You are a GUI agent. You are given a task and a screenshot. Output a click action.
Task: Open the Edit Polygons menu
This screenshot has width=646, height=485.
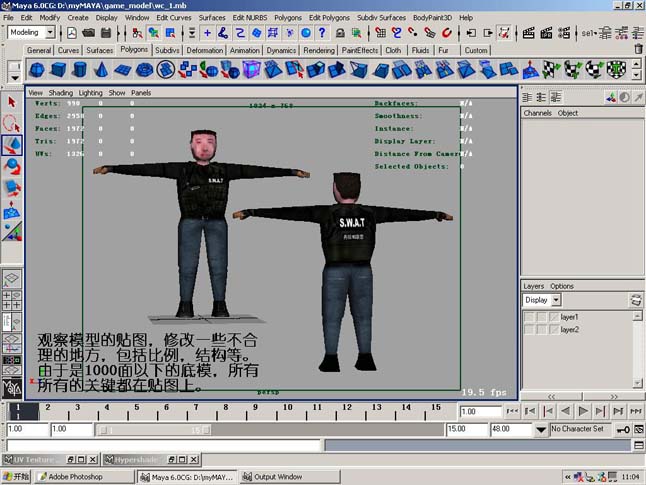(329, 18)
